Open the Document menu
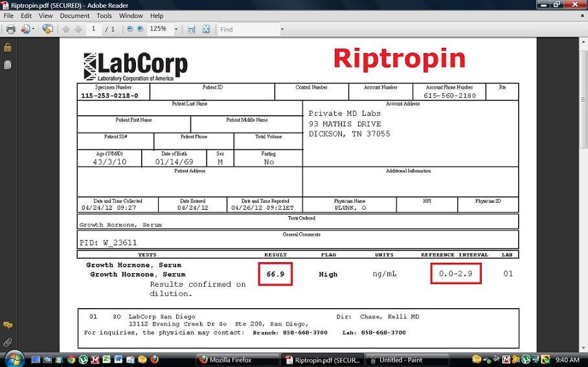Viewport: 588px width, 367px height. click(74, 16)
